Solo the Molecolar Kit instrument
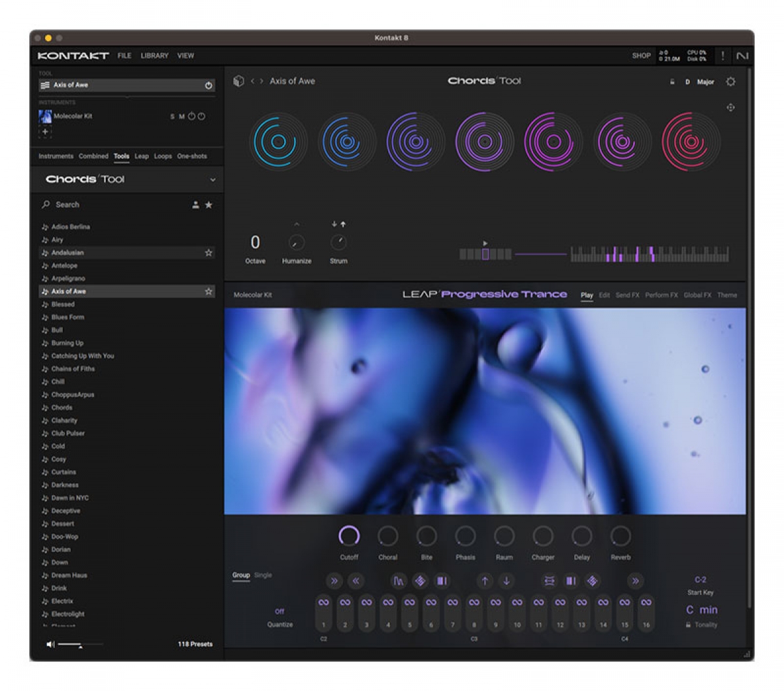Image resolution: width=784 pixels, height=691 pixels. point(172,117)
